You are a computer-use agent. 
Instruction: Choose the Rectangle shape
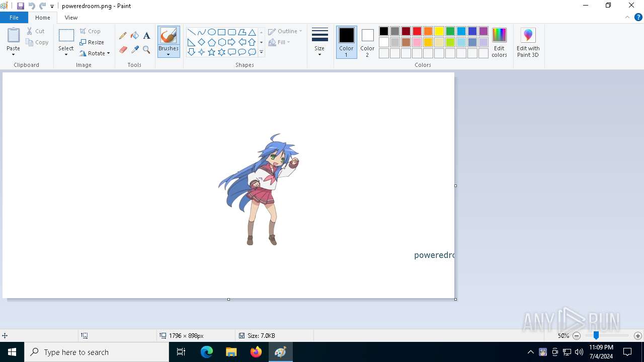[x=221, y=32]
